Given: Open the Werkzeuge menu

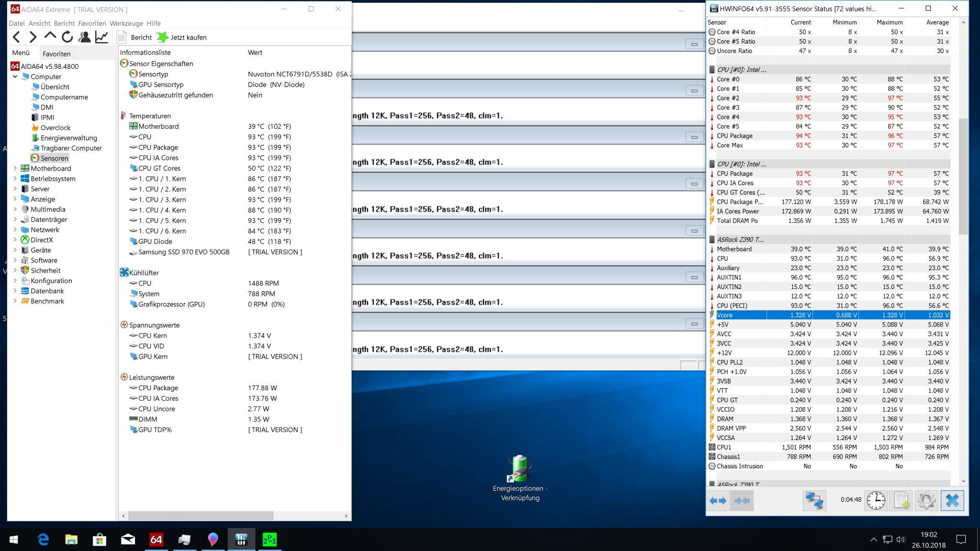Looking at the screenshot, I should pos(126,23).
